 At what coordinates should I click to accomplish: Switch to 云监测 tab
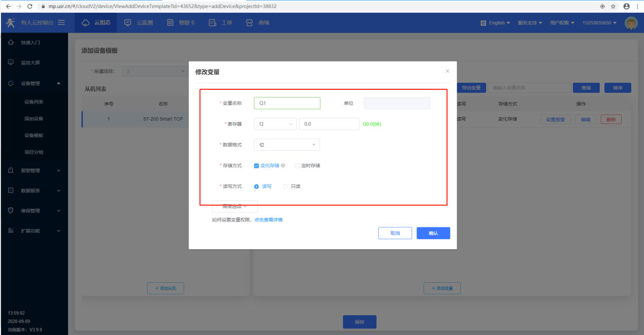[139, 23]
